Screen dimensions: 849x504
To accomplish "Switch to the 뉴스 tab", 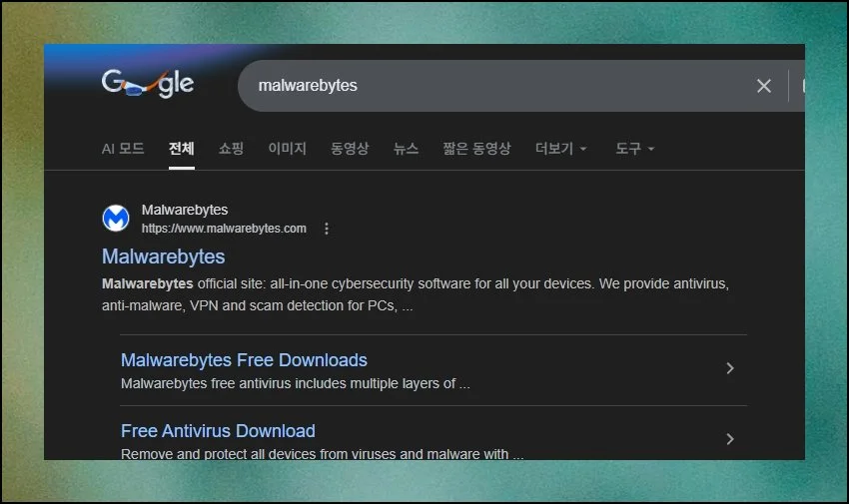I will pos(406,149).
